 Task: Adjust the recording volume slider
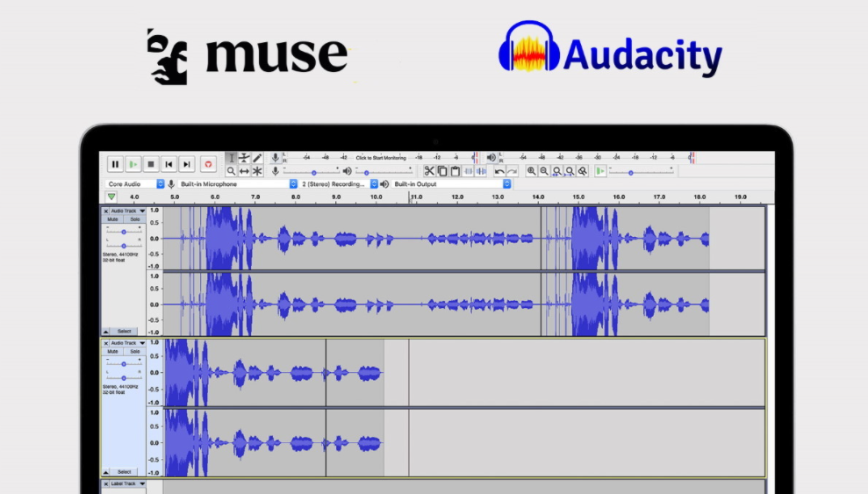pyautogui.click(x=311, y=171)
